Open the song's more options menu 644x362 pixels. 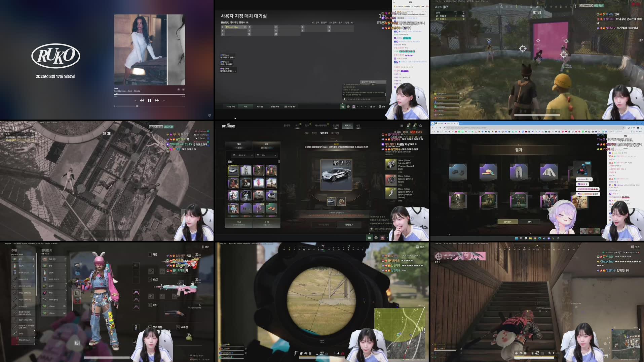click(x=183, y=90)
